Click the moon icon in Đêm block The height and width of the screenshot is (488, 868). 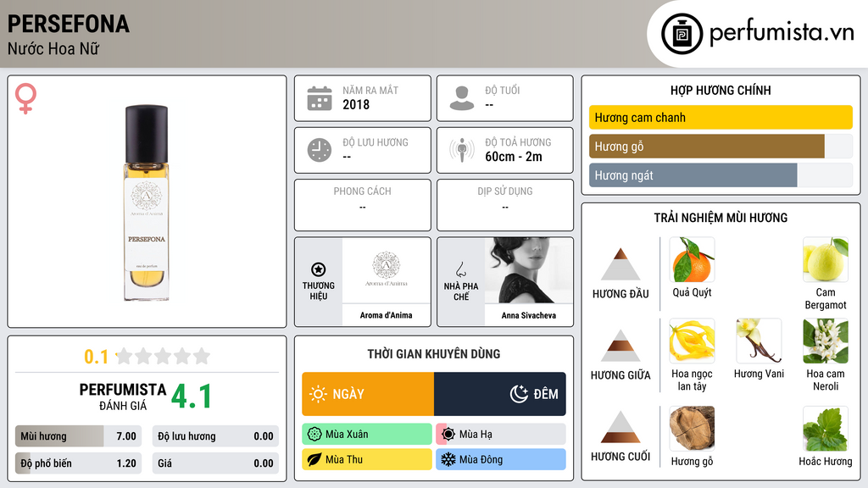[x=519, y=394]
